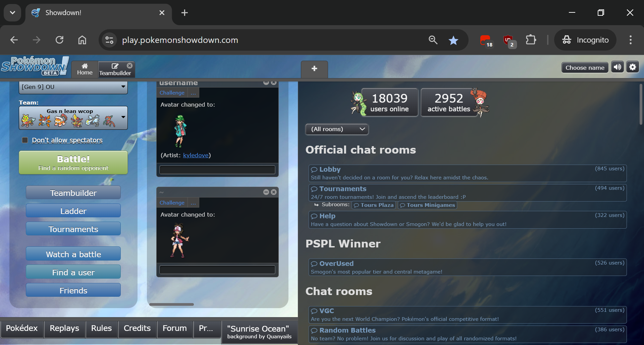Viewport: 644px width, 345px height.
Task: Open Chrome three-dot menu
Action: click(x=631, y=40)
